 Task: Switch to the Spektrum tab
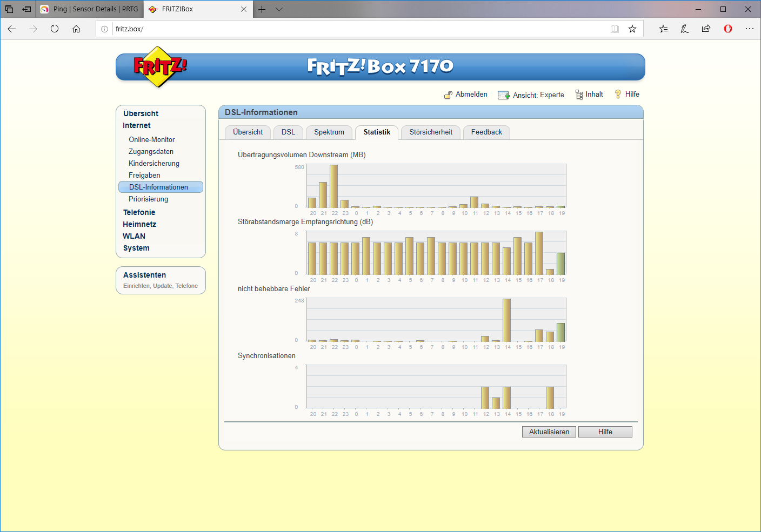(329, 132)
